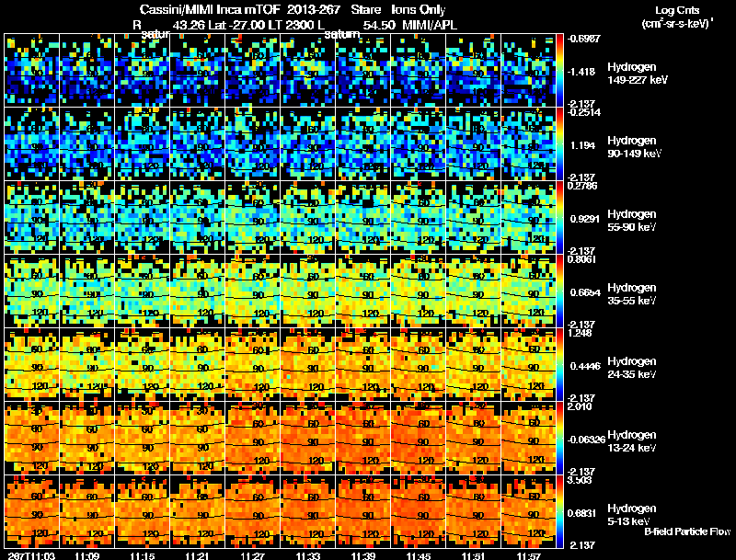Click the 1.194 color scale value
Image resolution: width=736 pixels, height=560 pixels.
pyautogui.click(x=582, y=145)
